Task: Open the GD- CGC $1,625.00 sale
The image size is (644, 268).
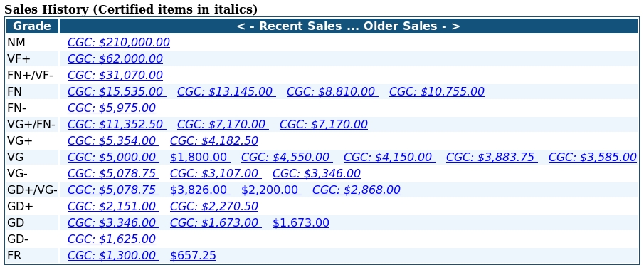Action: click(111, 239)
